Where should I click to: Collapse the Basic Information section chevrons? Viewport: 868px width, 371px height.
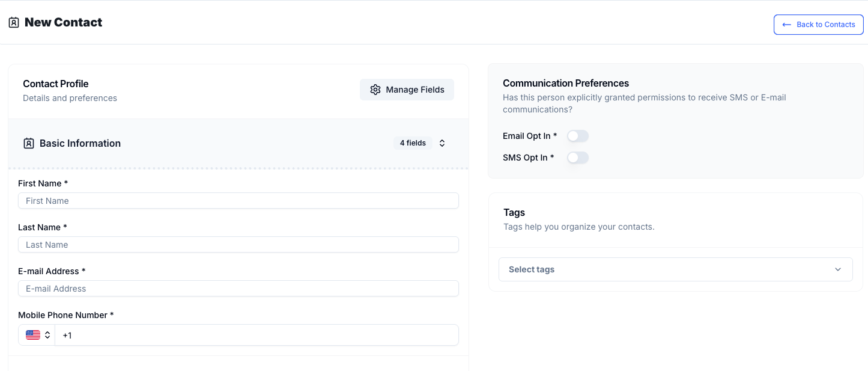pos(442,143)
